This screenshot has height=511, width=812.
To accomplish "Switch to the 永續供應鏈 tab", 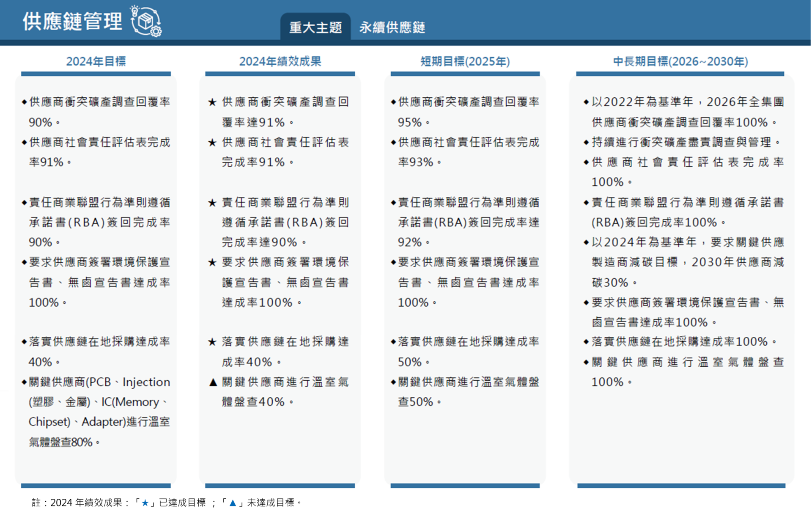I will point(392,27).
